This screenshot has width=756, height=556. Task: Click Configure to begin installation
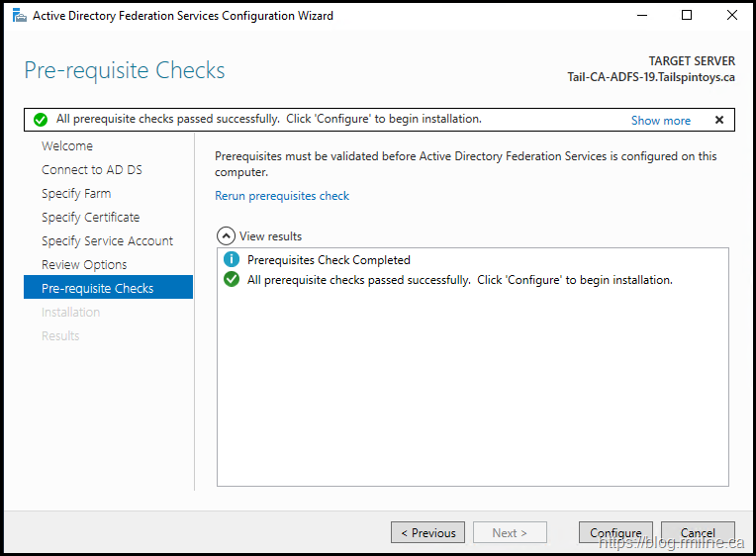pyautogui.click(x=615, y=532)
